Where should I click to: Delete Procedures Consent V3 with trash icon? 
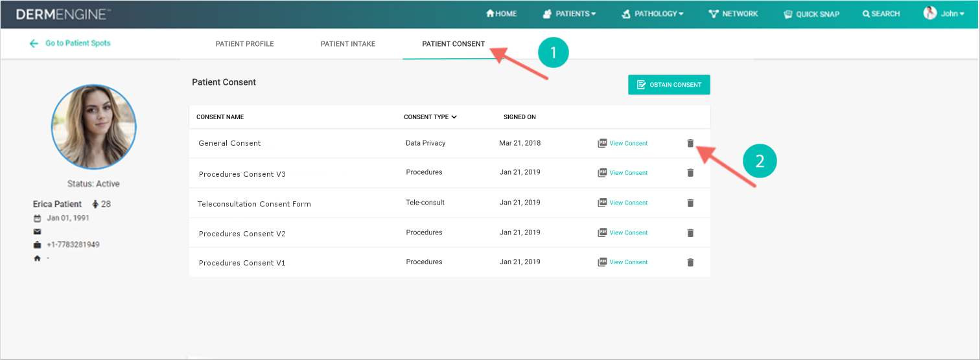[690, 173]
